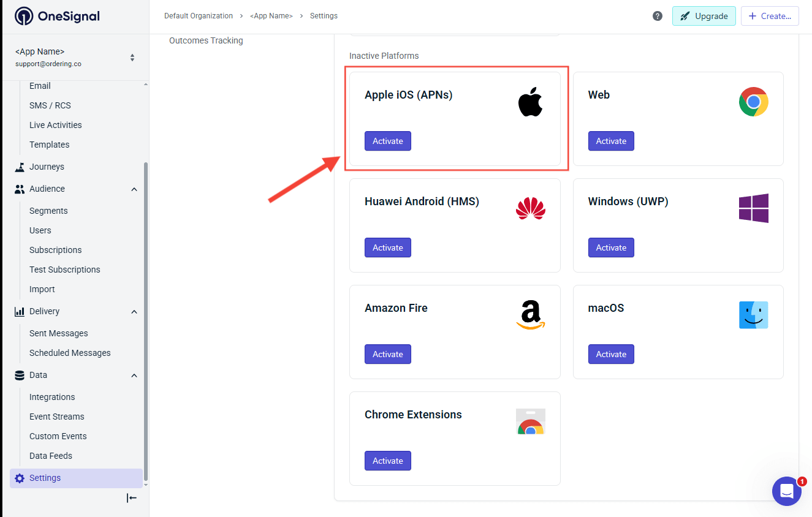Activate Huawei Android (HMS)
Screen dimensions: 812x517
(x=388, y=247)
